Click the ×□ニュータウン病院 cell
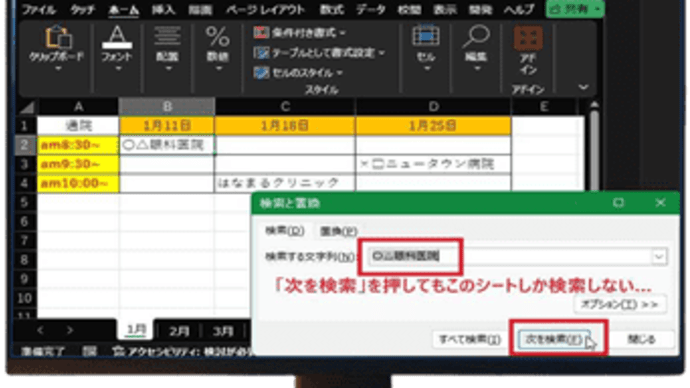The height and width of the screenshot is (388, 690). (x=433, y=164)
